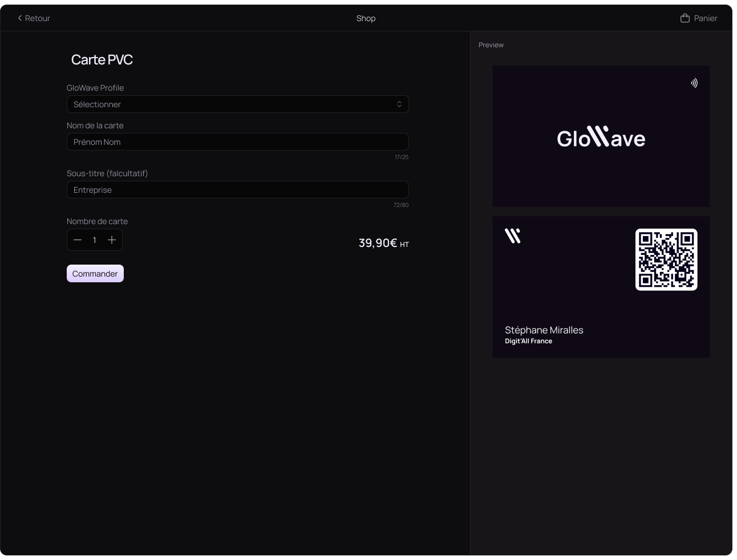Click the 39,90€ HT price
The image size is (737, 560).
(x=384, y=244)
